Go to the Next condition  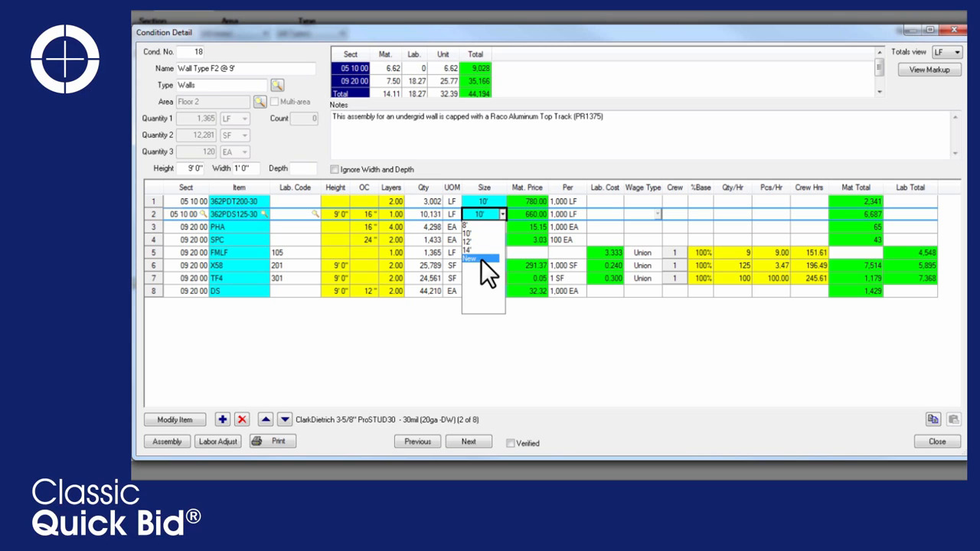(469, 442)
